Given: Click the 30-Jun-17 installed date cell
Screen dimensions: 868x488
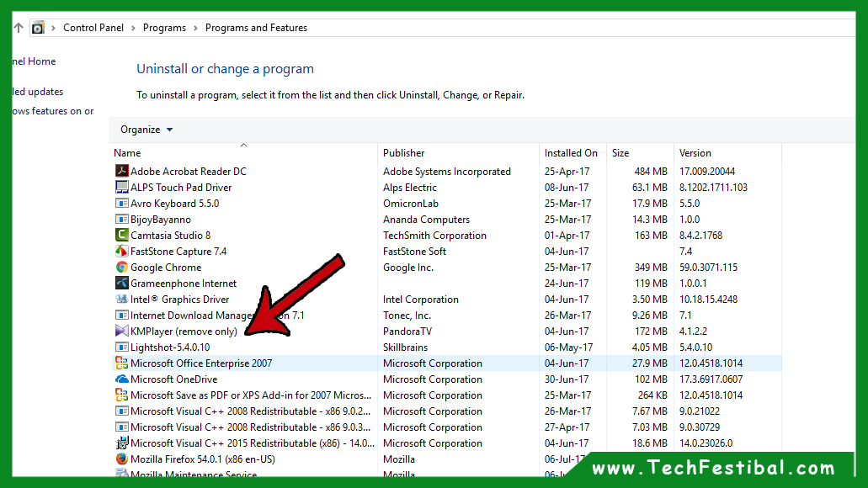Looking at the screenshot, I should tap(567, 379).
